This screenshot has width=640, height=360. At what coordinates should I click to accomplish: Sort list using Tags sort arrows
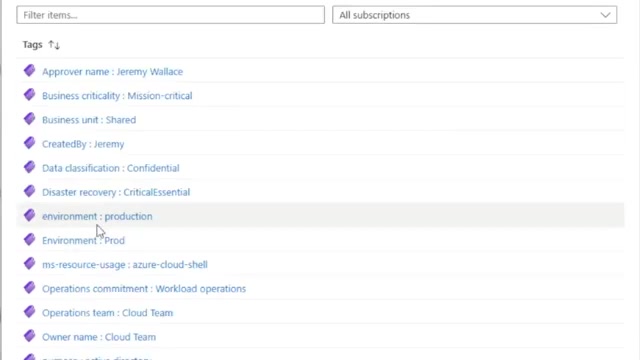pyautogui.click(x=54, y=44)
